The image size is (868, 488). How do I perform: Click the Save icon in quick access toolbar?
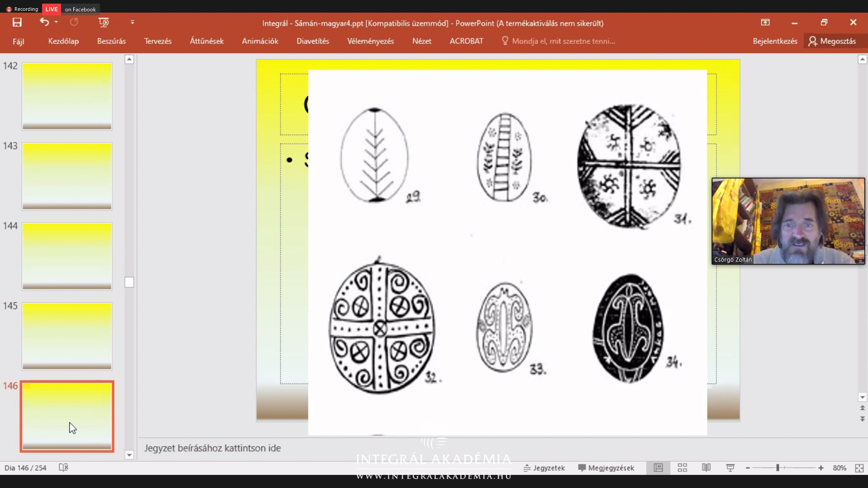click(x=17, y=22)
